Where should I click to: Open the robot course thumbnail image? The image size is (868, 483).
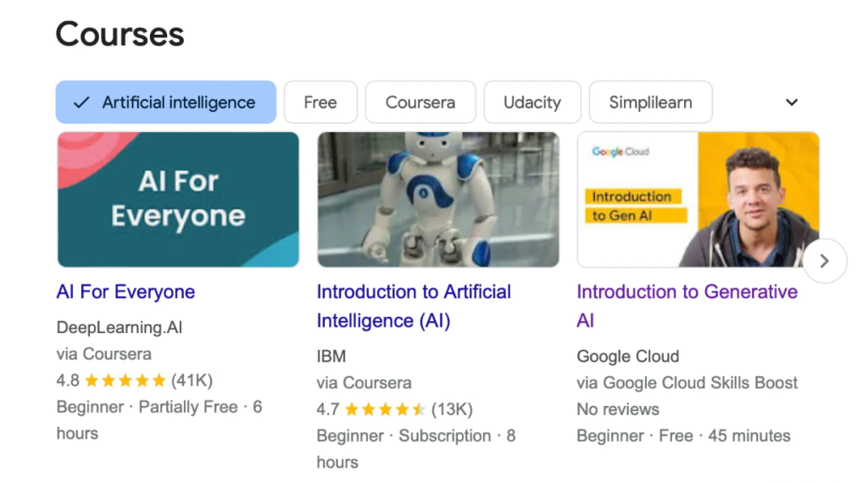click(x=438, y=200)
